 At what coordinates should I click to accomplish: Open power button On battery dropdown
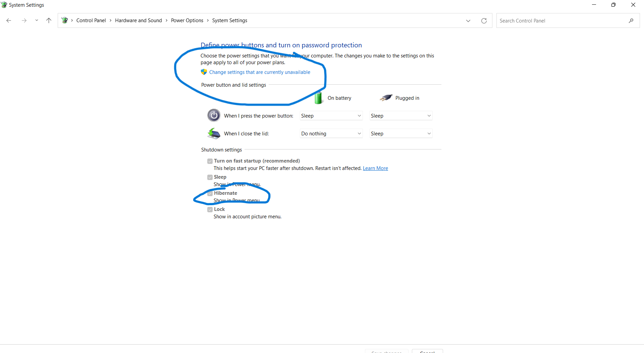331,116
